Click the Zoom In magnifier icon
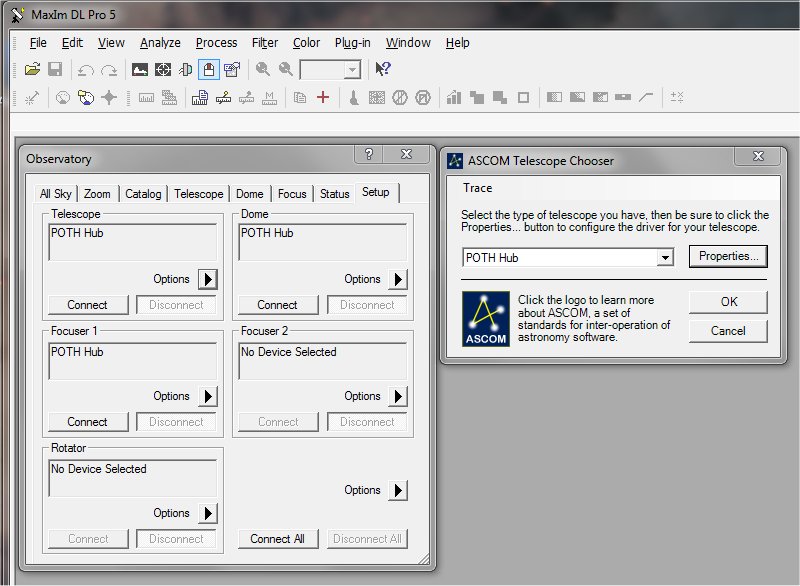800x586 pixels. pos(263,69)
